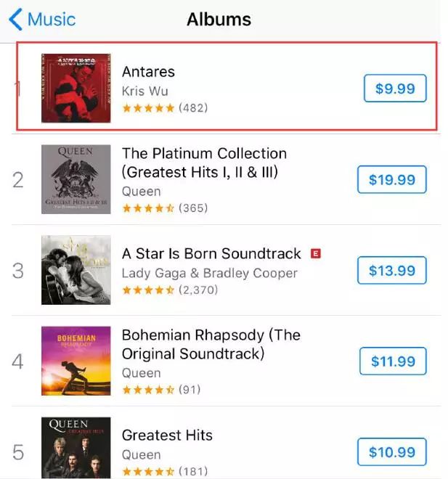Tap the Music back label
The width and height of the screenshot is (448, 479).
click(x=52, y=20)
